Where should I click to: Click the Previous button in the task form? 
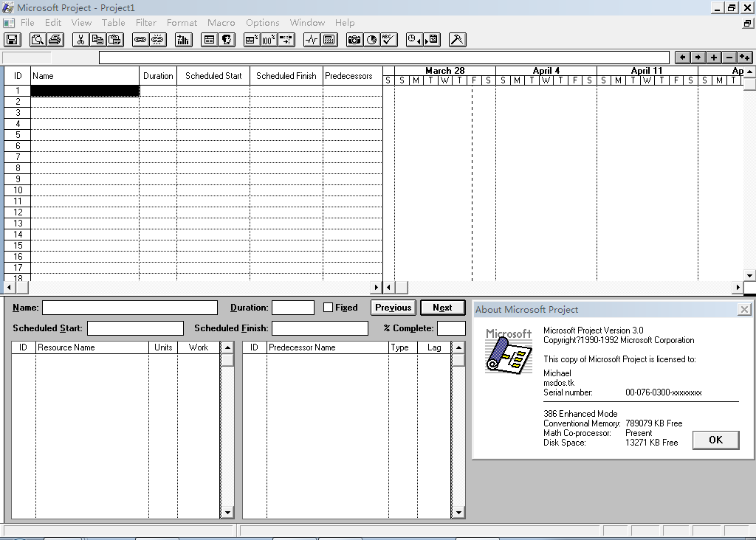pos(393,307)
